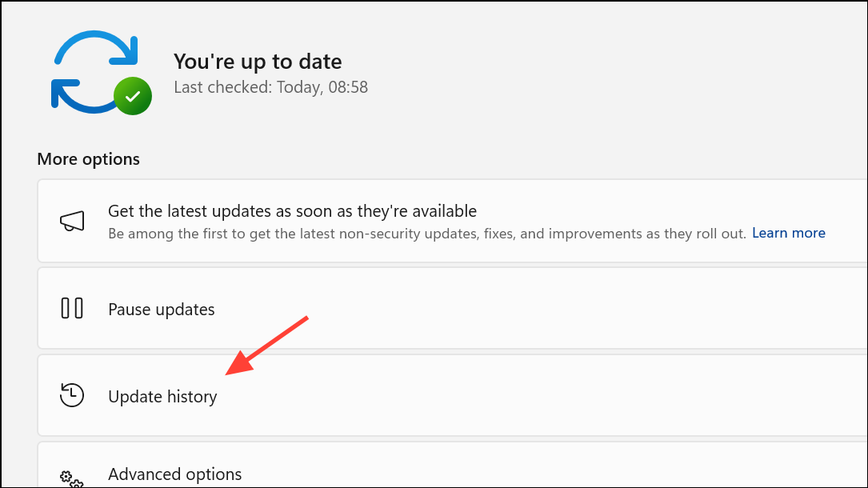868x488 pixels.
Task: Click the green checkmark status badge
Action: click(x=132, y=96)
